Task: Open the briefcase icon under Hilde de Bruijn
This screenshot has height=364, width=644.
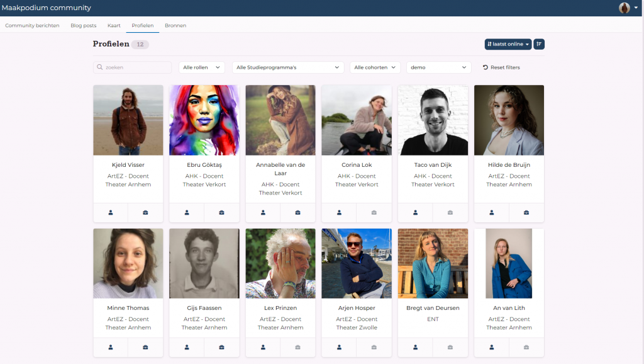Action: pos(526,212)
